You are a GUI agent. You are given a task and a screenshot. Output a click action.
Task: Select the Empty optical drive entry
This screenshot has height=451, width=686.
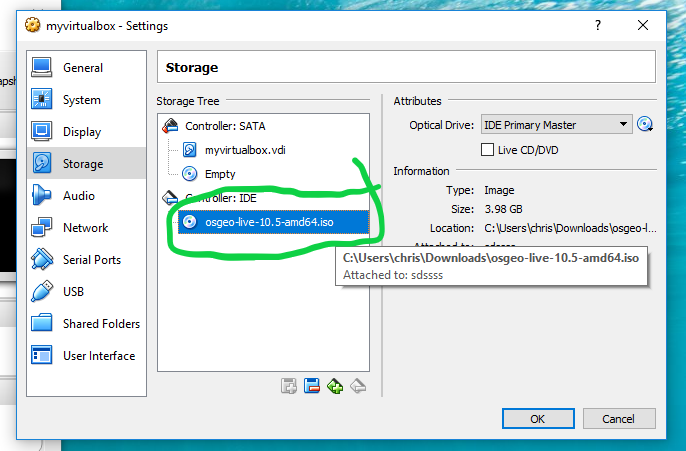tap(220, 174)
